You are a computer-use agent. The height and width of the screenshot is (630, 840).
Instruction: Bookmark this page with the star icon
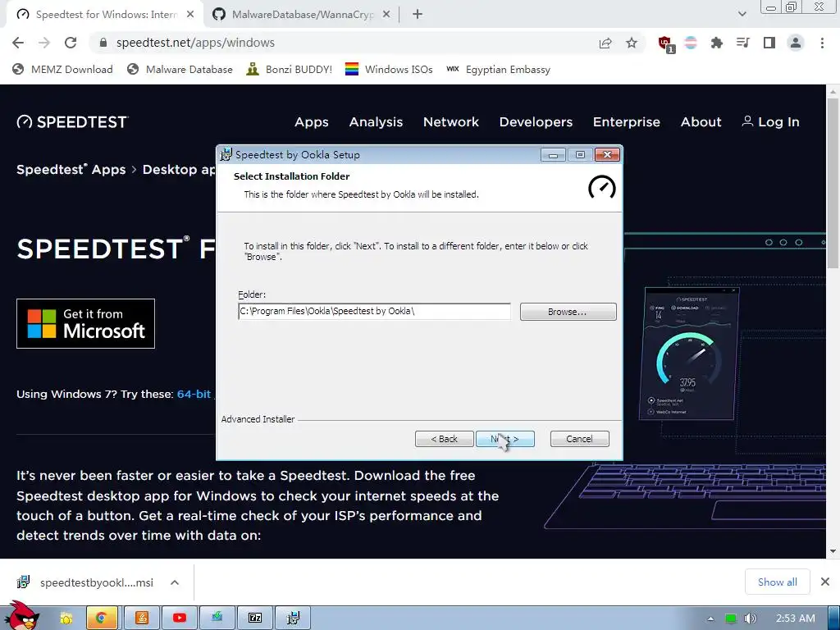click(632, 43)
